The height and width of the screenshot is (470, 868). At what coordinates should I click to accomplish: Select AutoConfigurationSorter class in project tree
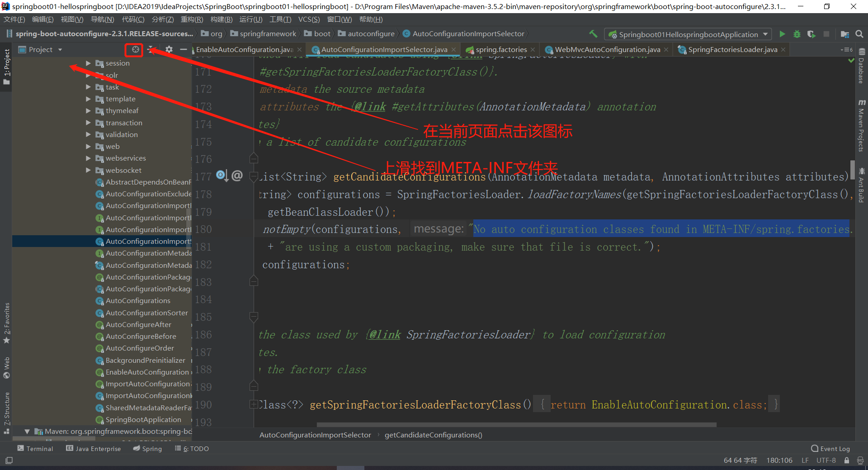click(x=146, y=313)
